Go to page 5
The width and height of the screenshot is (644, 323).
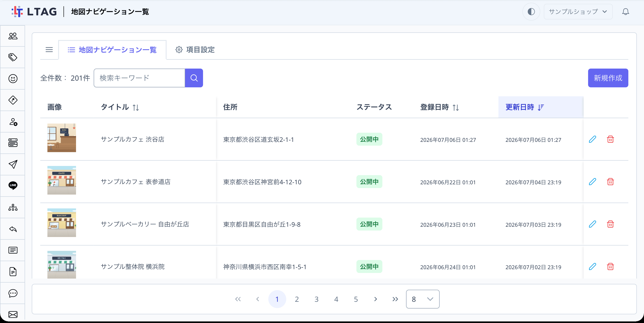(x=356, y=299)
